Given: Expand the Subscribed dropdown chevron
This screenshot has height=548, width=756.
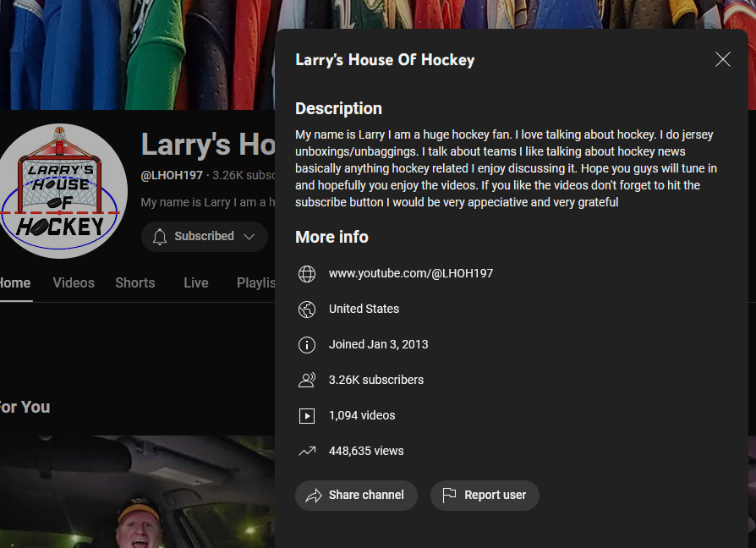Looking at the screenshot, I should 249,236.
